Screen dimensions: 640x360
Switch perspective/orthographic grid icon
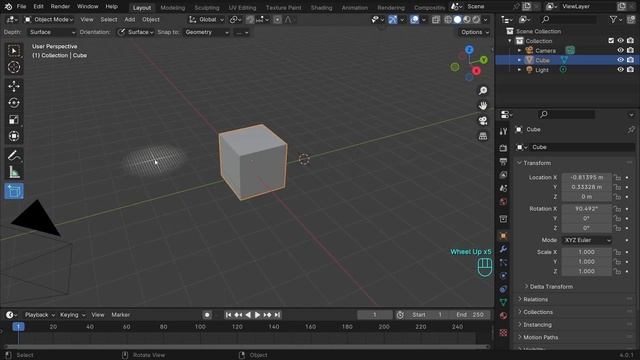483,136
